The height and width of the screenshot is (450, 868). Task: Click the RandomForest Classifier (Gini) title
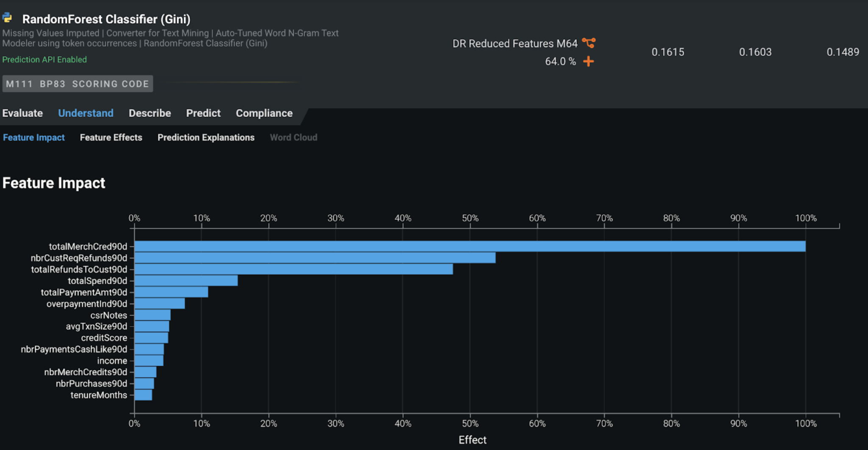tap(106, 19)
